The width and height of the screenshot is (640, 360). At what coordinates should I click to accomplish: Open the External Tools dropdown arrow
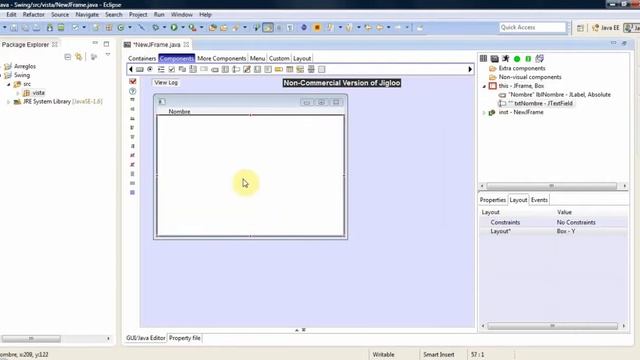[201, 27]
